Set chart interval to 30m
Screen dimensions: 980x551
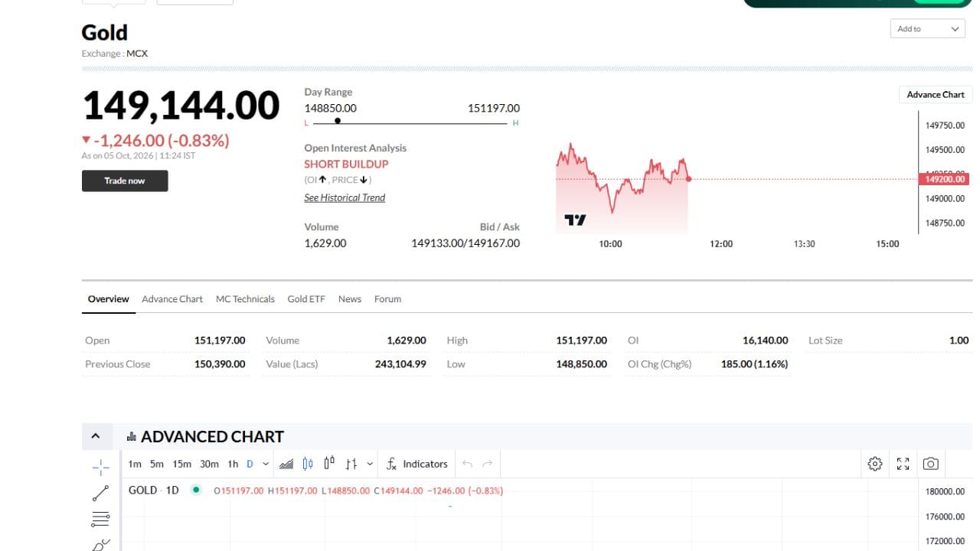209,464
